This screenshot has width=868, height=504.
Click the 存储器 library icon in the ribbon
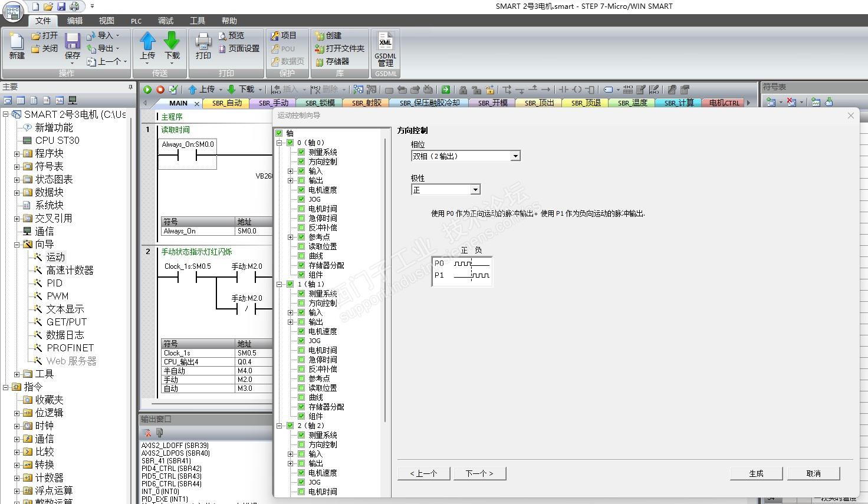click(x=320, y=61)
